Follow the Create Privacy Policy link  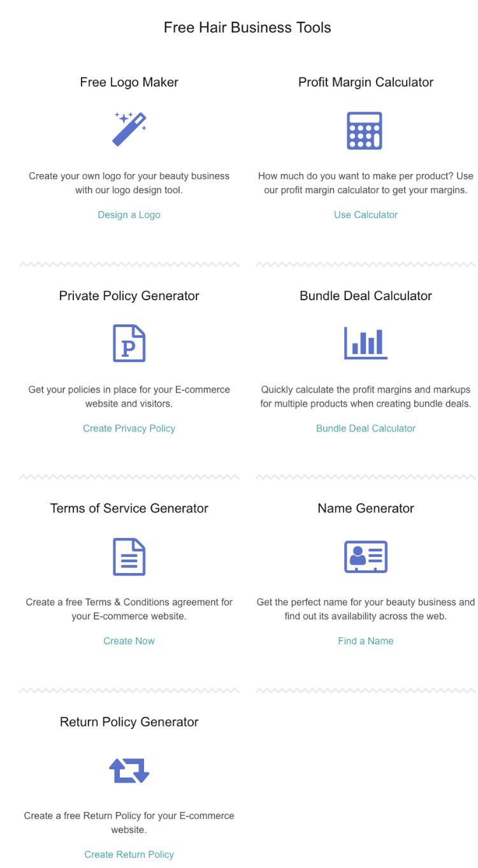click(129, 428)
